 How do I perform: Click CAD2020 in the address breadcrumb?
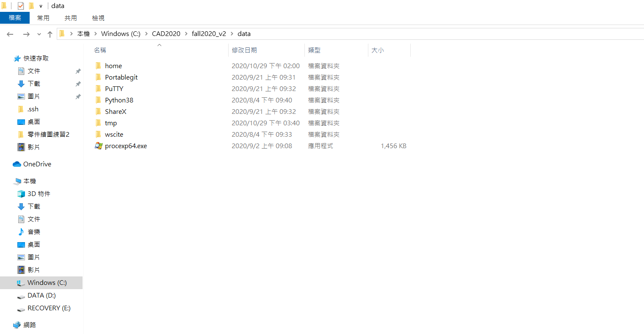point(166,34)
